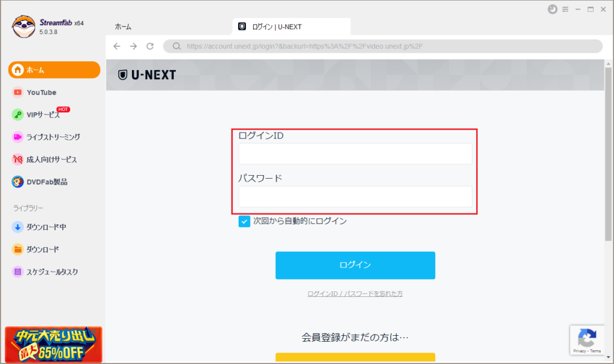Click the page vertical scrollbar
614x364 pixels.
tap(608, 154)
